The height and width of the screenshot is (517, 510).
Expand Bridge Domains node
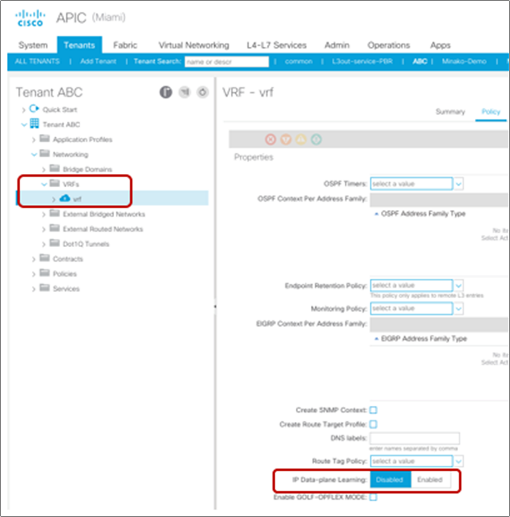point(43,170)
